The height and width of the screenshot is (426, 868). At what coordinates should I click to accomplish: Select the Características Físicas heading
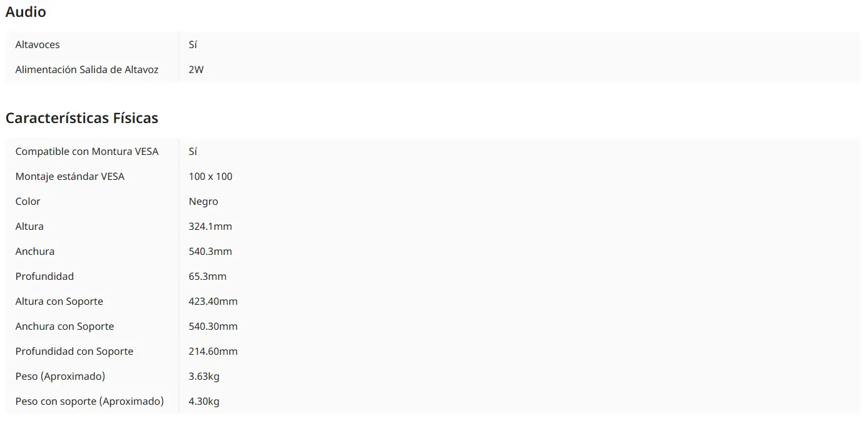[82, 118]
